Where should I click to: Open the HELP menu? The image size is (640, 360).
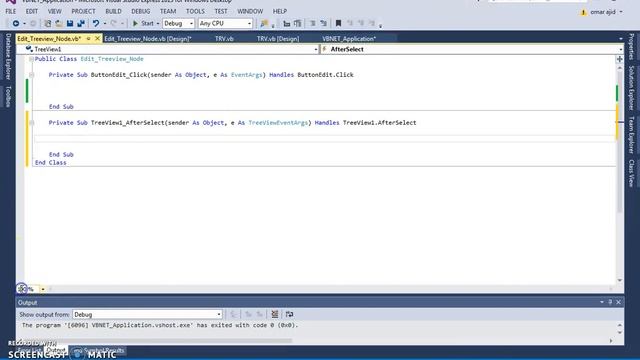pyautogui.click(x=280, y=11)
